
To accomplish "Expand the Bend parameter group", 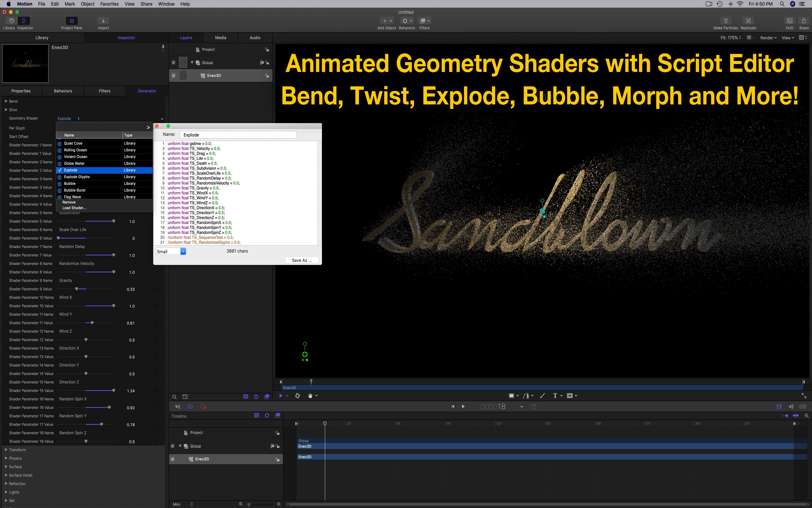I will (6, 101).
